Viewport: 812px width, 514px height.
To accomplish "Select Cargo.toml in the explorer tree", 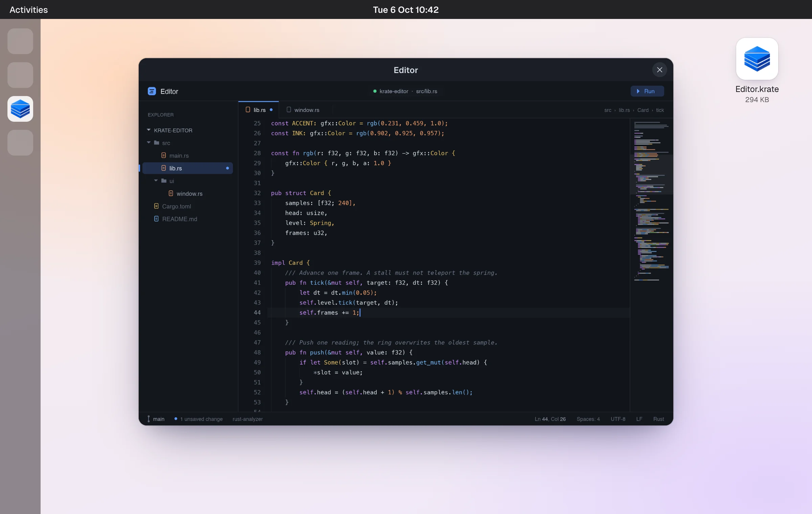I will coord(187,206).
